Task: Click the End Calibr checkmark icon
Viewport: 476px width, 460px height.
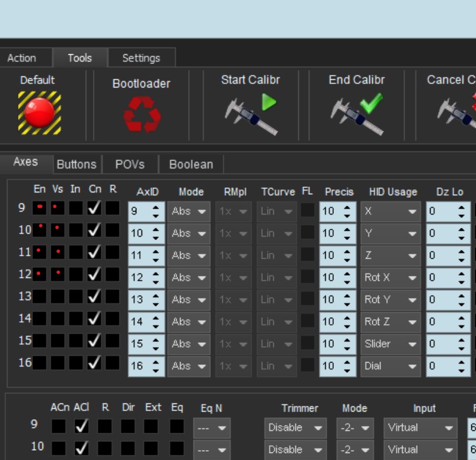Action: [x=357, y=113]
